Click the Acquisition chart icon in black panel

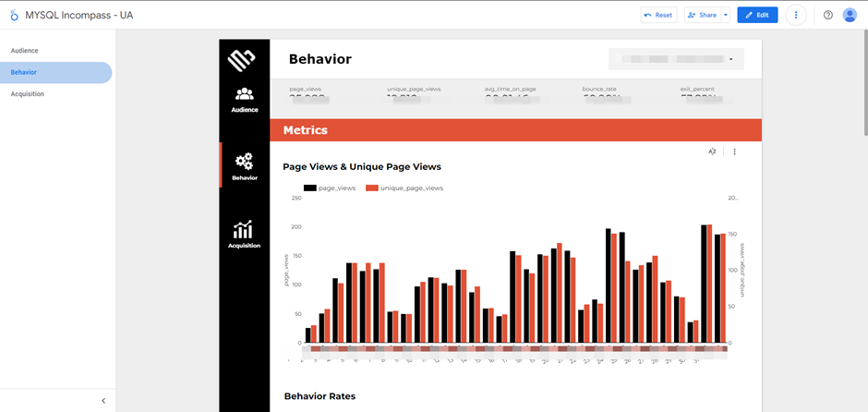coord(244,230)
